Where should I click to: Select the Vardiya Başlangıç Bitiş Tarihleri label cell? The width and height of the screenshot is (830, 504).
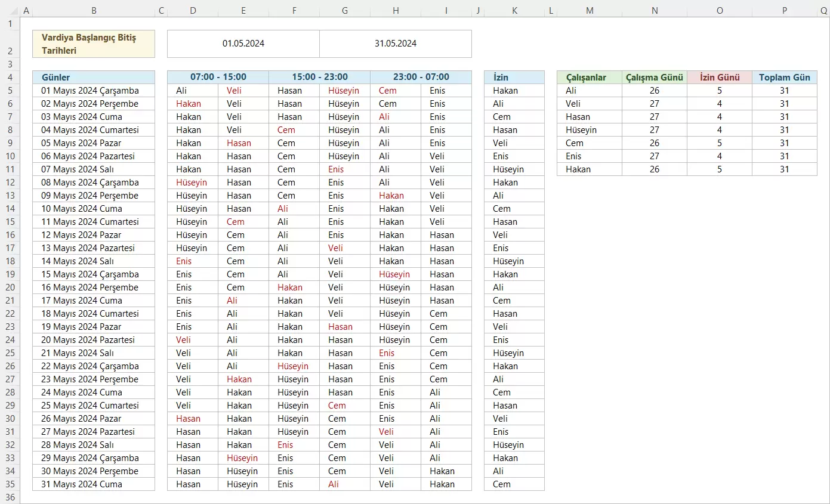tap(94, 44)
